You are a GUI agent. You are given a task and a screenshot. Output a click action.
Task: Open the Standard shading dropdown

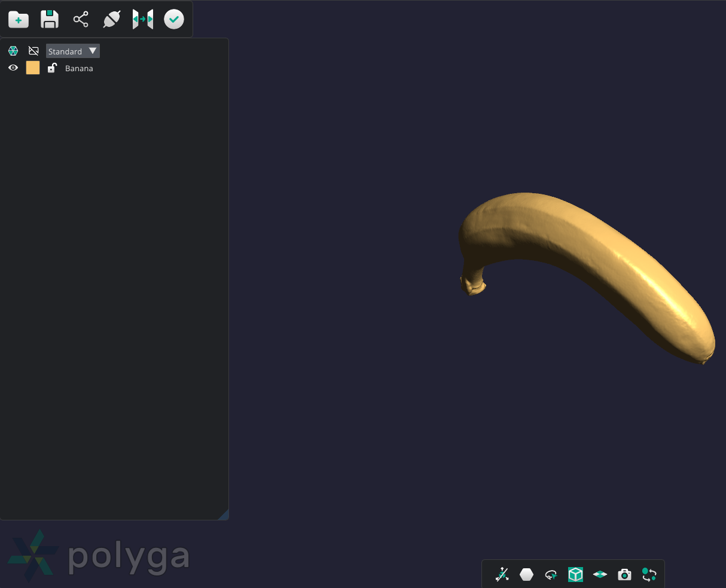(x=72, y=51)
